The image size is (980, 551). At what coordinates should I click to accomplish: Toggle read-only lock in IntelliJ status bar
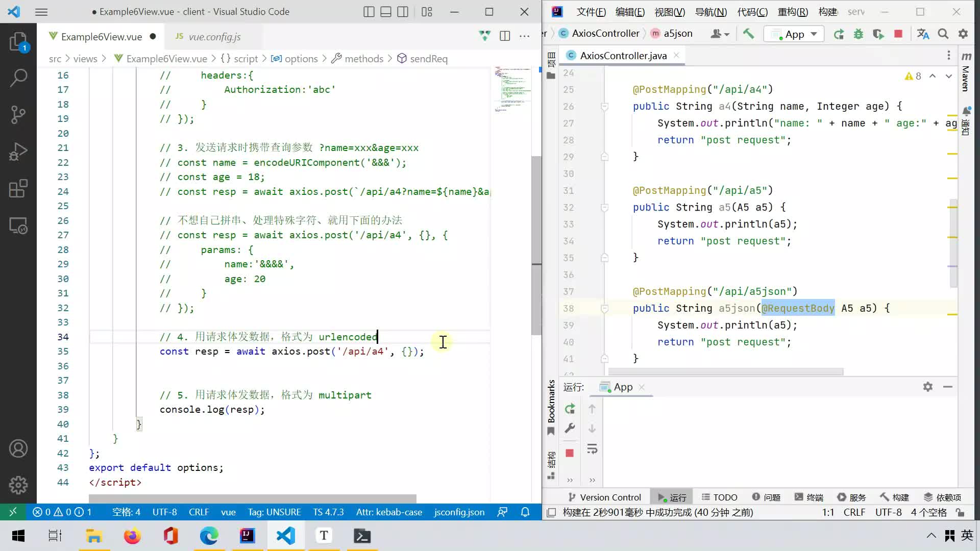coord(960,512)
